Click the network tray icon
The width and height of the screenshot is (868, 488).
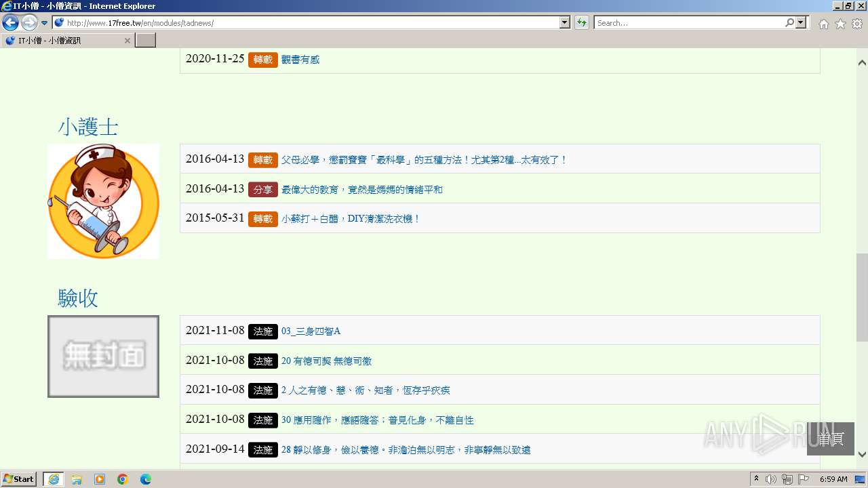coord(787,479)
